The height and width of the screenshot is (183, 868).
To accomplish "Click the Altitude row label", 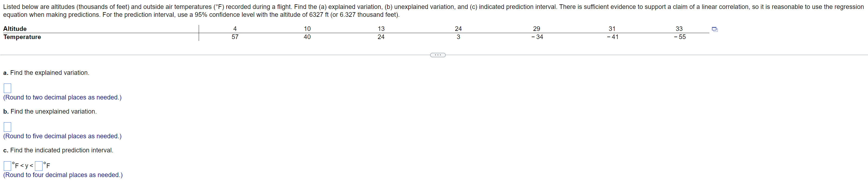I will coord(15,29).
